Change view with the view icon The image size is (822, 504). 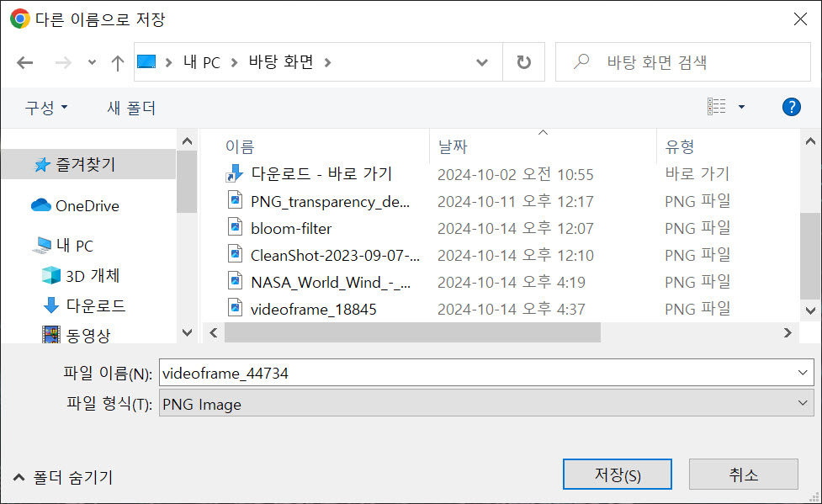click(717, 107)
